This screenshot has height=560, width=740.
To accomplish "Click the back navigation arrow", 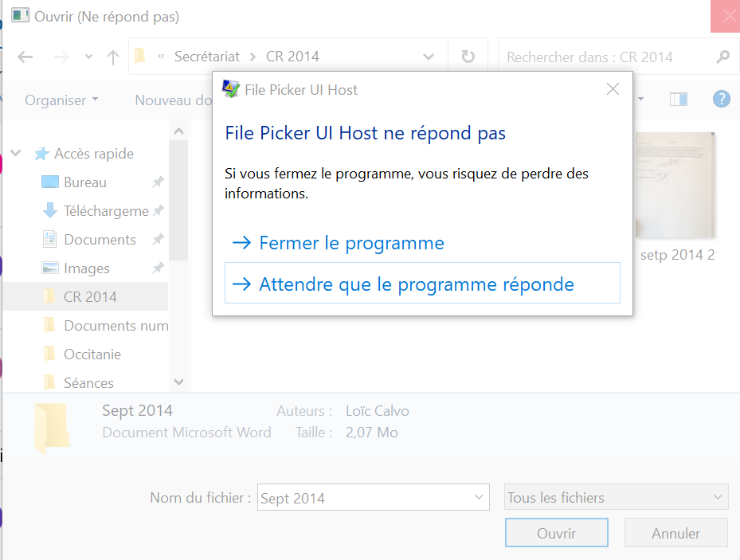I will click(x=25, y=57).
